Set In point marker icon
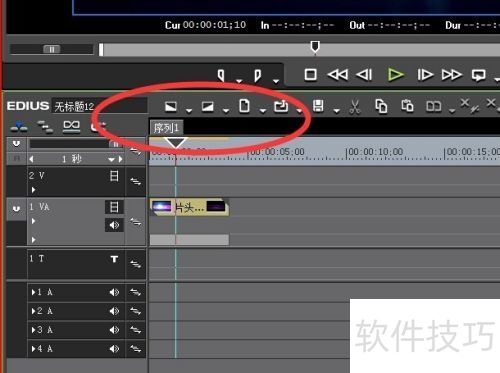This screenshot has width=500, height=373. [x=221, y=75]
